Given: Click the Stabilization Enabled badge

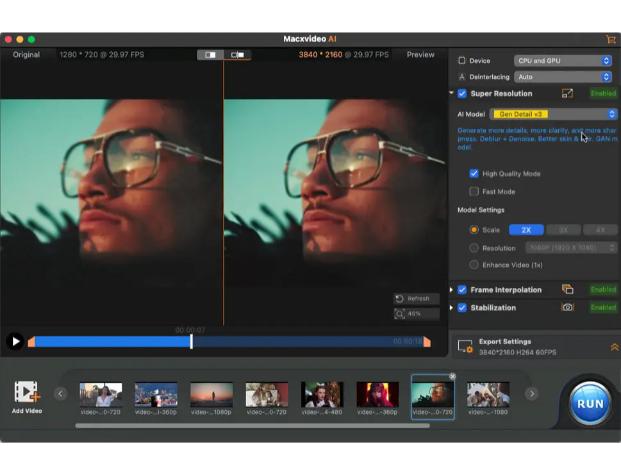Looking at the screenshot, I should [603, 307].
